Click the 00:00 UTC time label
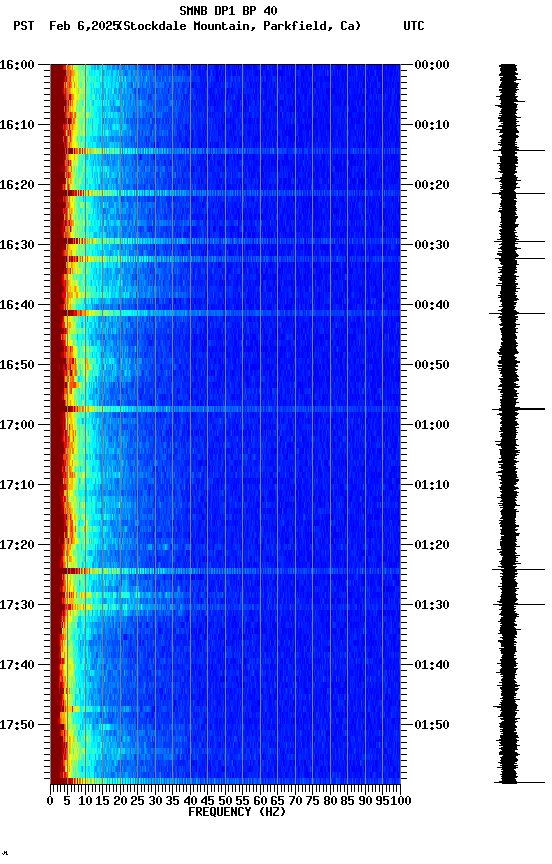The width and height of the screenshot is (552, 864). [432, 65]
